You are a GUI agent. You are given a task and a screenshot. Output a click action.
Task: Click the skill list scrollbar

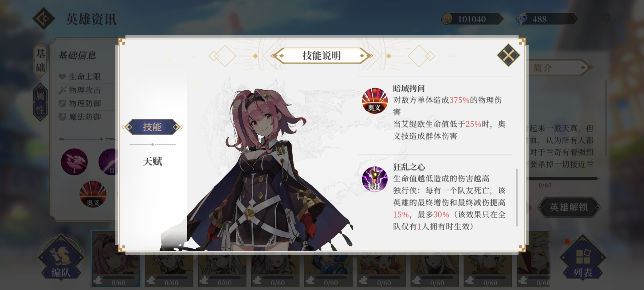click(517, 197)
